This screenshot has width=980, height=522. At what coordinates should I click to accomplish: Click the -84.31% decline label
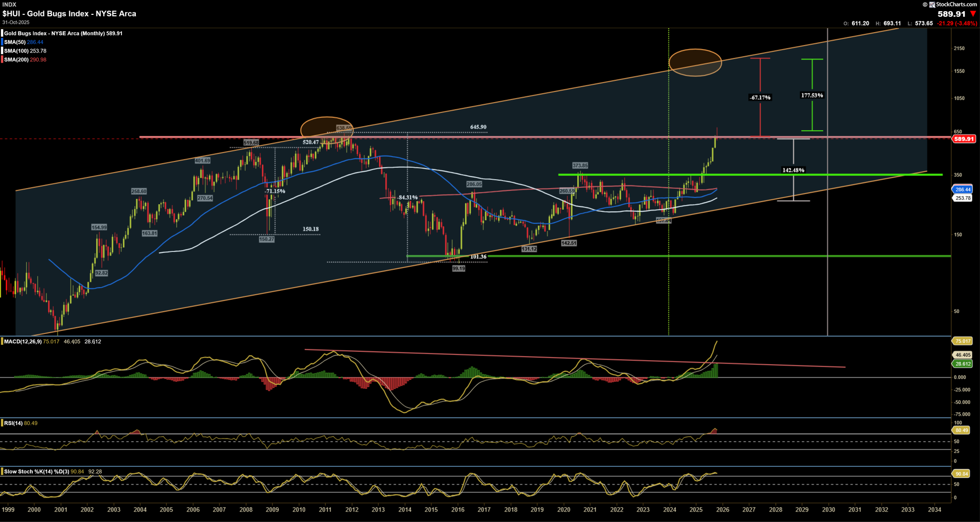[x=407, y=198]
